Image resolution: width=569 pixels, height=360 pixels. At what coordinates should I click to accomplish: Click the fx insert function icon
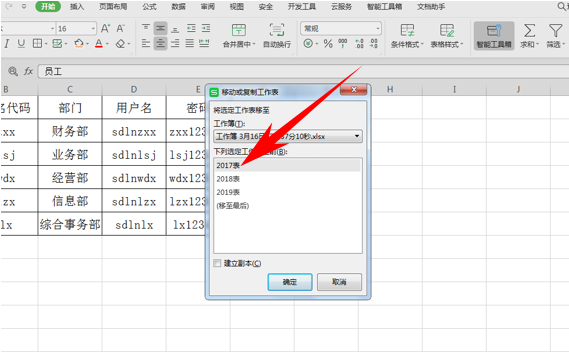tap(29, 71)
